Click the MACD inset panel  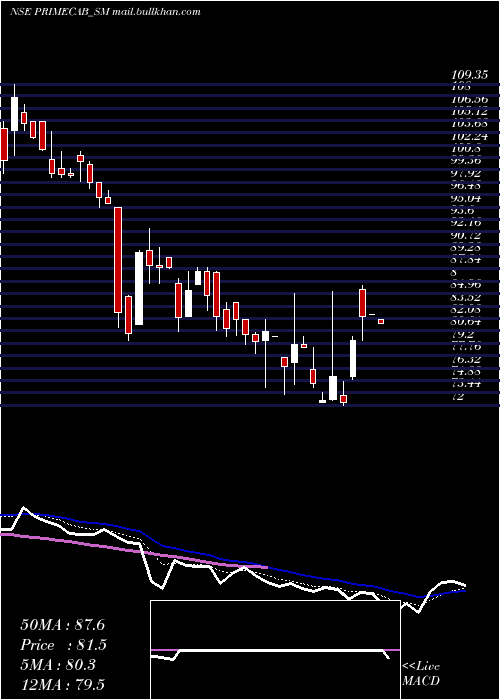[275, 650]
